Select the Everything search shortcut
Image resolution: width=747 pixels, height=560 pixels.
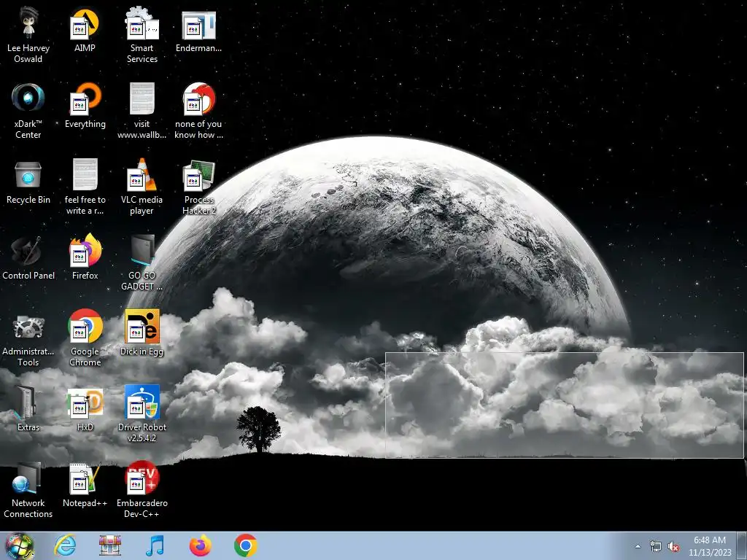coord(85,105)
